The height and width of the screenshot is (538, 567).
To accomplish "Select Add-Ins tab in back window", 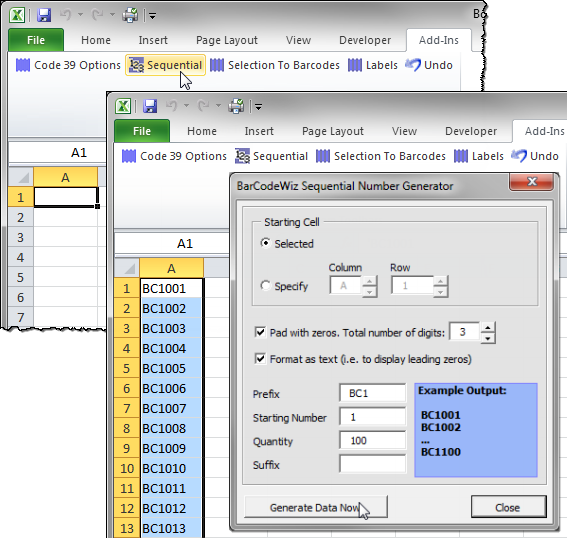I will [439, 40].
